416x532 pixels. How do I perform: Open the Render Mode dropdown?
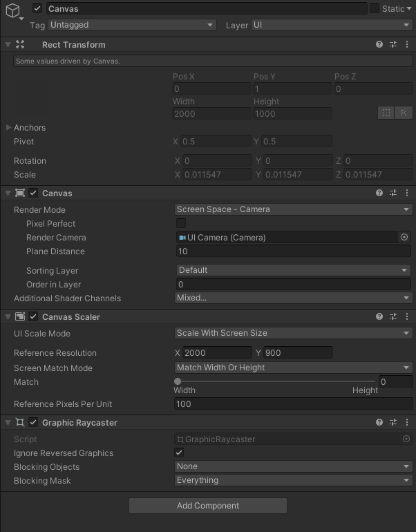coord(293,209)
